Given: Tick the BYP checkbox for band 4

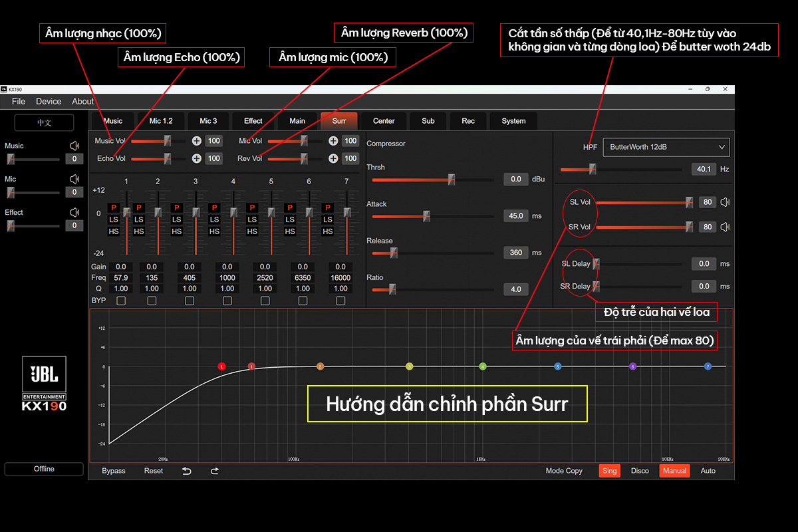Looking at the screenshot, I should [227, 301].
